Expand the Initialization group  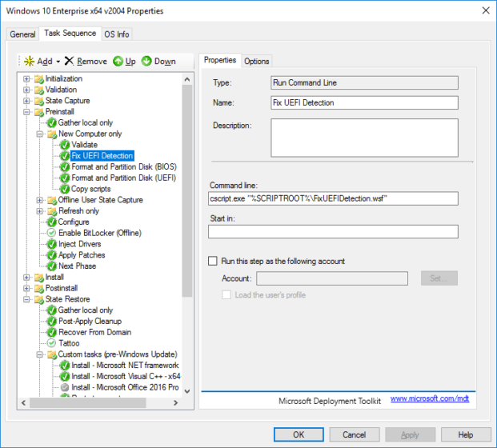(26, 79)
